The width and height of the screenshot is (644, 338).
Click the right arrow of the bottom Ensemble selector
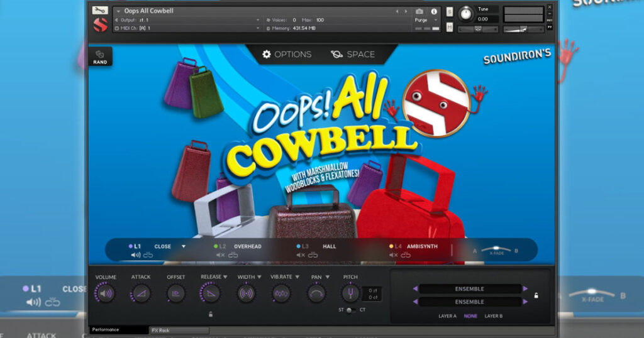pos(525,302)
